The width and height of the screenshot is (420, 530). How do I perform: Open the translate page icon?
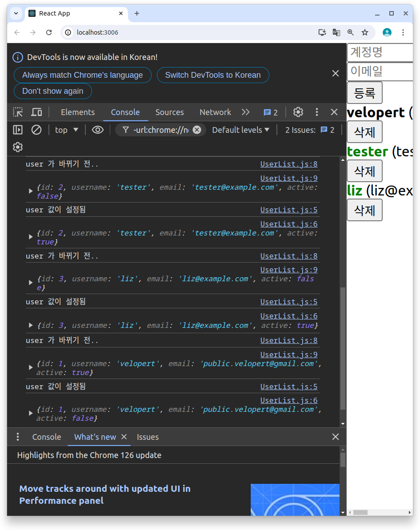[336, 32]
